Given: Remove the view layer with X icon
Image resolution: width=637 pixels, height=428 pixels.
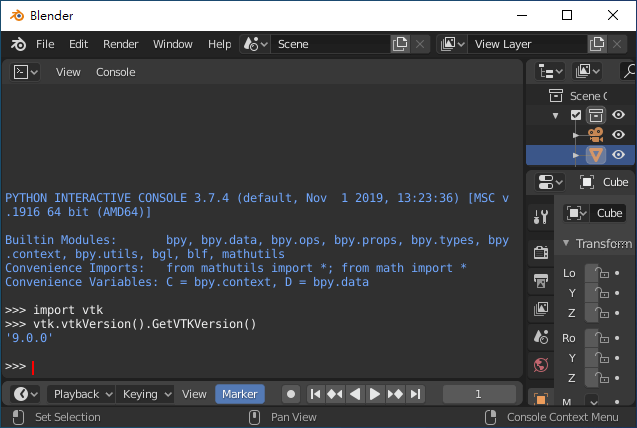Looking at the screenshot, I should click(617, 44).
